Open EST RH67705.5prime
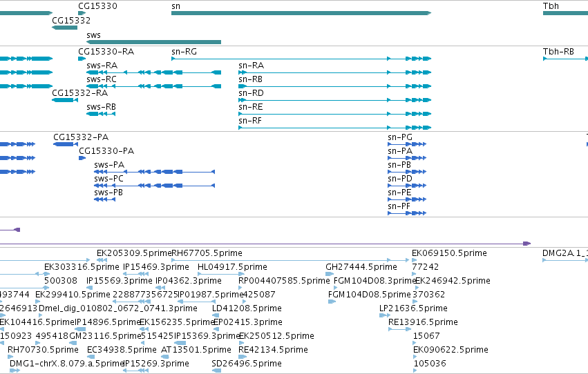Screen dimensions: 588x374 pyautogui.click(x=207, y=253)
